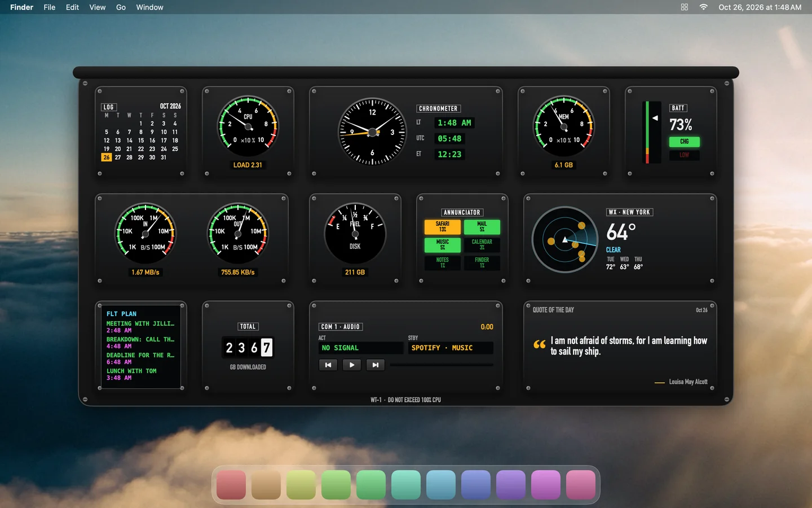This screenshot has width=812, height=508.
Task: Select day 15 in LOG calendar
Action: [x=141, y=141]
